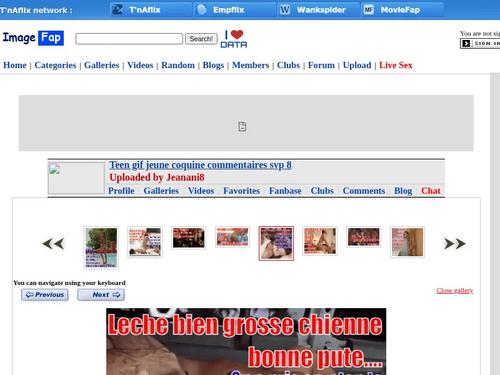
Task: Open the uploader's Blog tab
Action: point(403,191)
